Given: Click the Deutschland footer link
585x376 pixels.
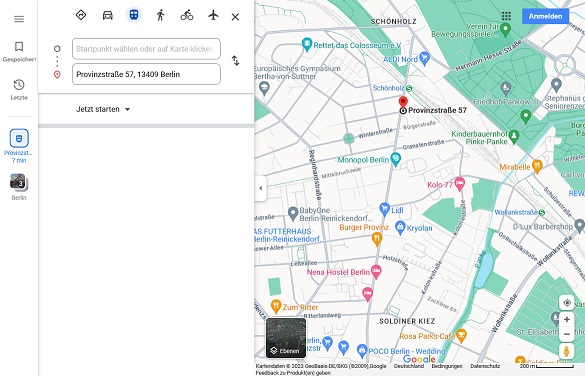Looking at the screenshot, I should (409, 366).
